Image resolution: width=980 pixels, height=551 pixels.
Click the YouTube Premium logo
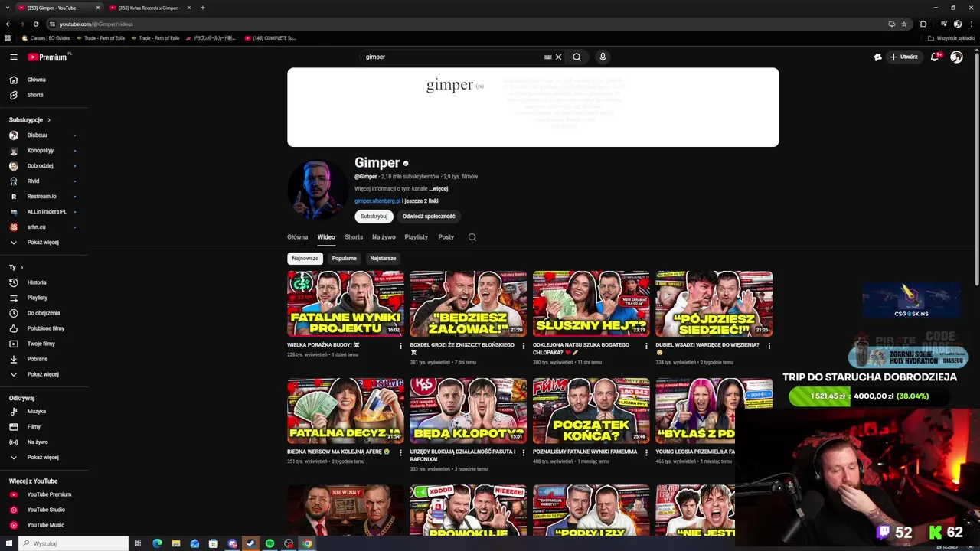[47, 57]
